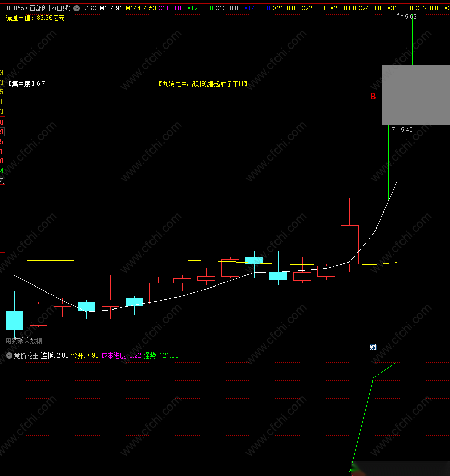Click the blue 财 finance marker icon
This screenshot has width=450, height=476.
coord(373,347)
